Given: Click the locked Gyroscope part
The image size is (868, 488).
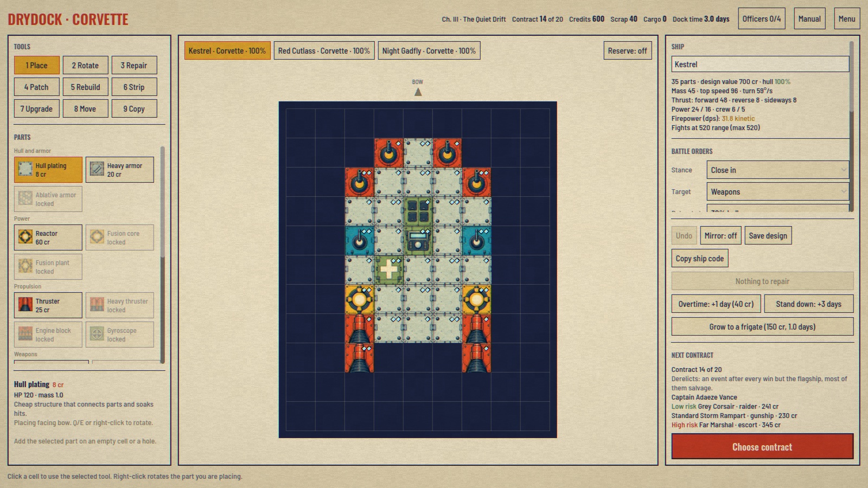Looking at the screenshot, I should coord(119,335).
